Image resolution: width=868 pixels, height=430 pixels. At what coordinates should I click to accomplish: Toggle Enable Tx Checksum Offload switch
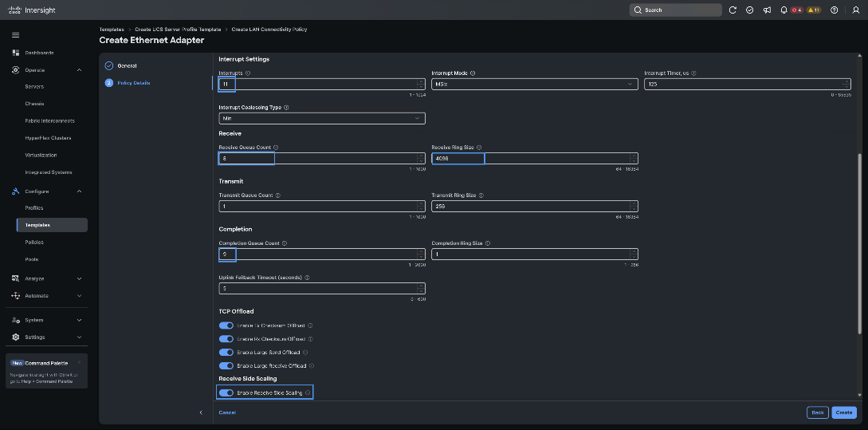(226, 325)
